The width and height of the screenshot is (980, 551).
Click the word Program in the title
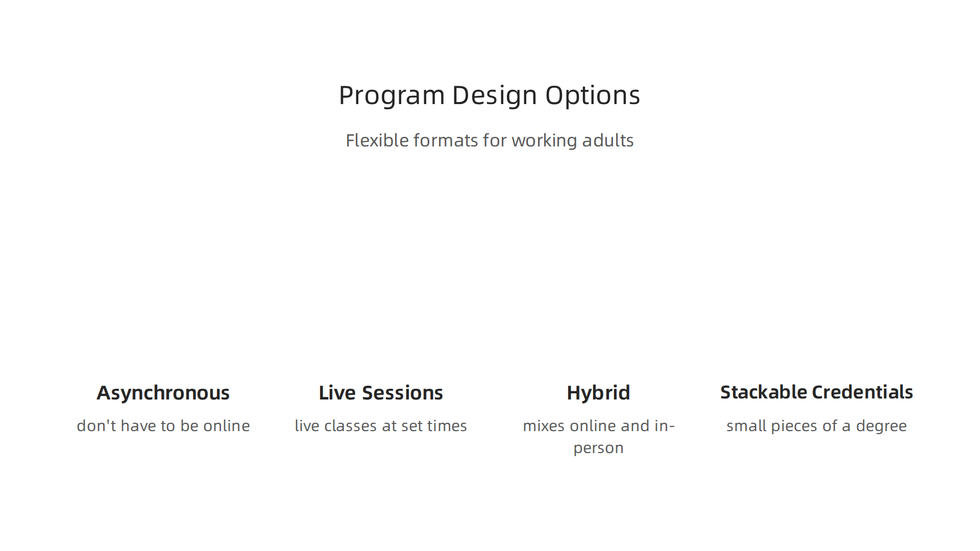pyautogui.click(x=392, y=95)
